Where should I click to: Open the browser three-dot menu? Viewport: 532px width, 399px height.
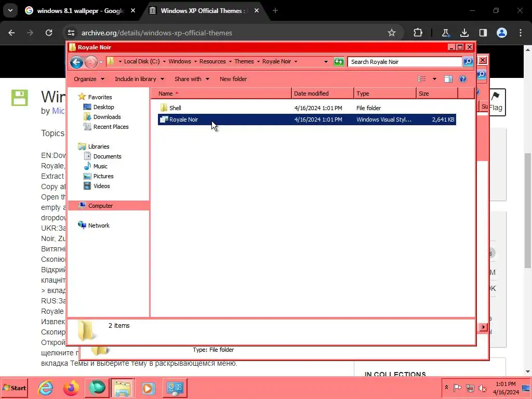click(x=521, y=33)
